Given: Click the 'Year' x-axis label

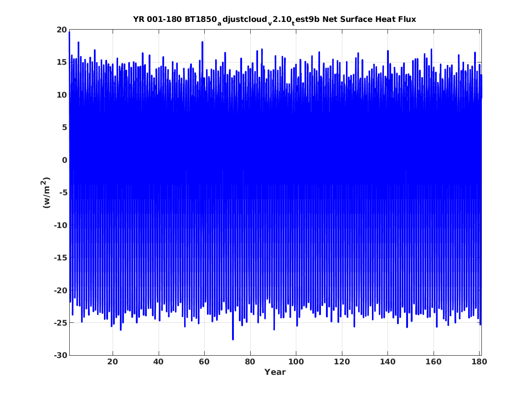Looking at the screenshot, I should pos(275,372).
